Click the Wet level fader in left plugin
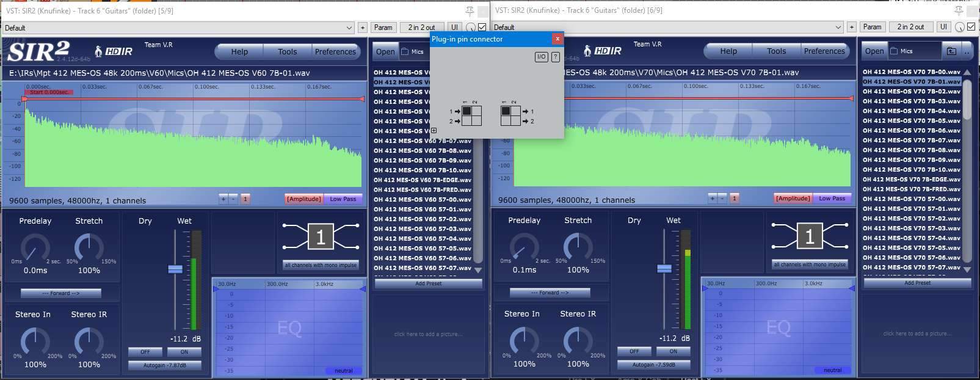 pos(175,269)
